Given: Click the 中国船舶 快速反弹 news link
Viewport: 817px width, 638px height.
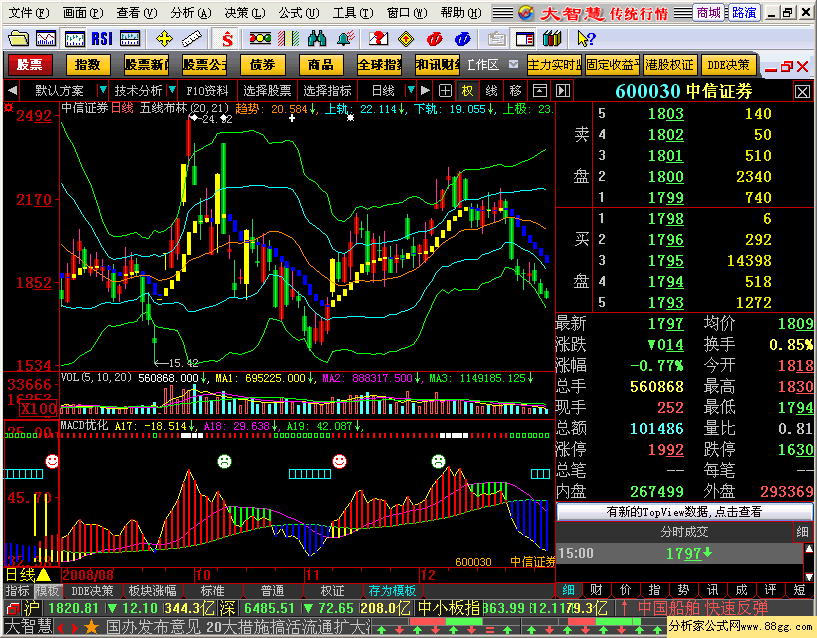Looking at the screenshot, I should 703,608.
